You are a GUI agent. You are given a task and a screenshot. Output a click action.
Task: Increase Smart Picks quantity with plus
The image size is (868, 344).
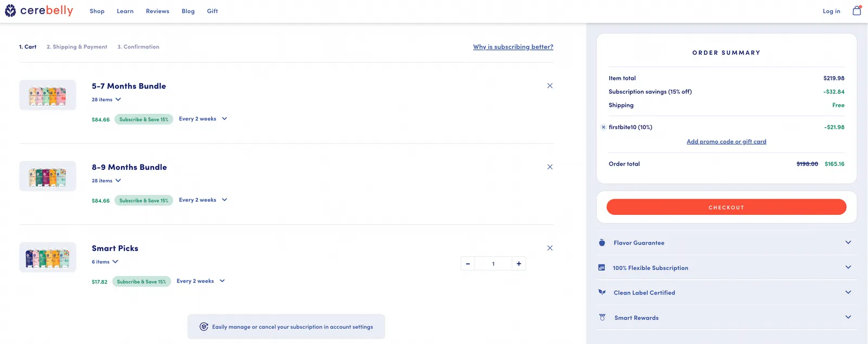click(x=519, y=264)
